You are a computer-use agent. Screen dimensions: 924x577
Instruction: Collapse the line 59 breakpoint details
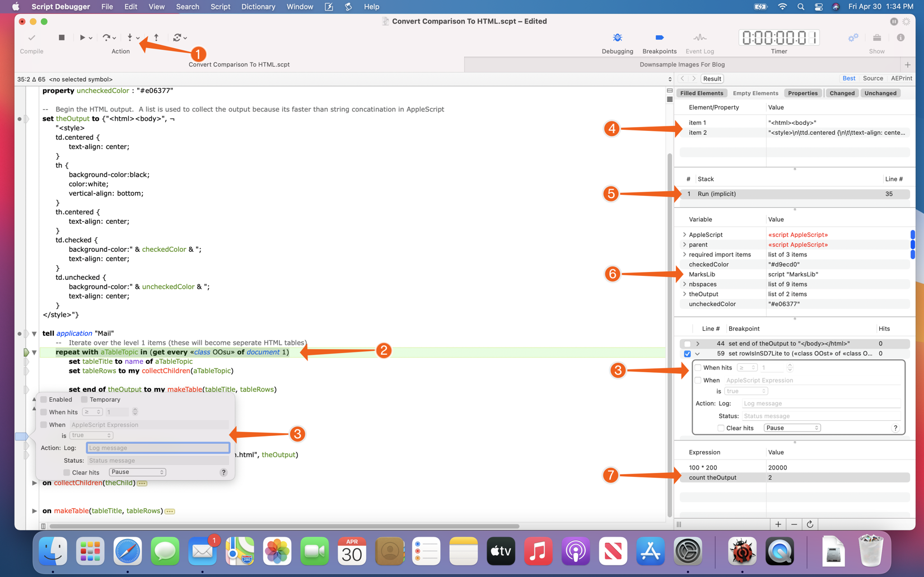coord(697,354)
